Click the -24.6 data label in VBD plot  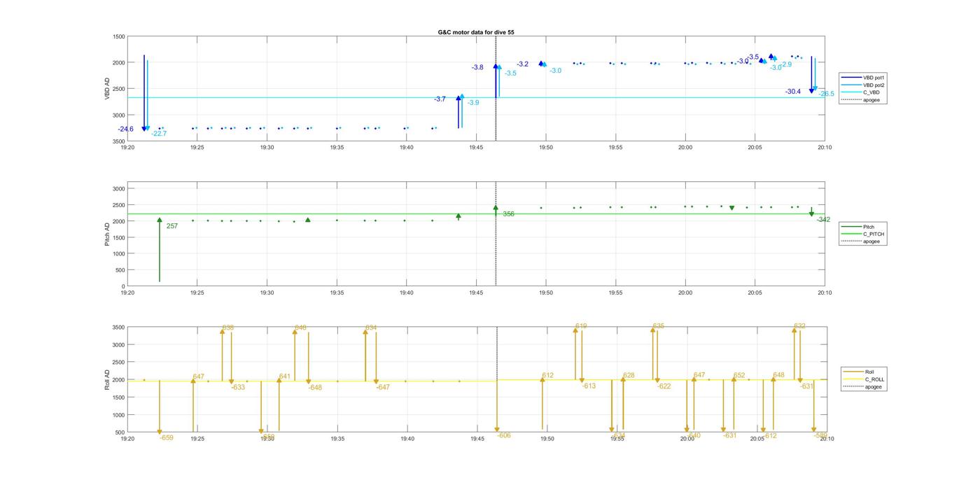126,129
